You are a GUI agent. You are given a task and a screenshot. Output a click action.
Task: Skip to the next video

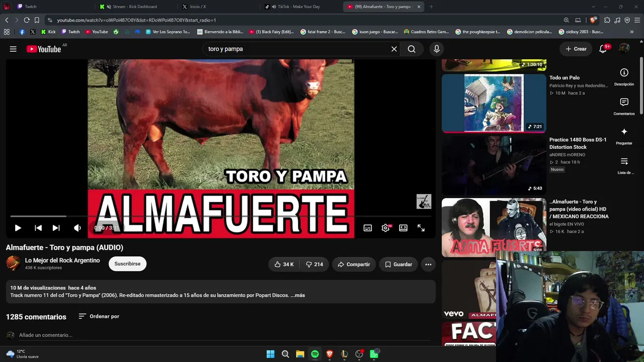tap(56, 228)
